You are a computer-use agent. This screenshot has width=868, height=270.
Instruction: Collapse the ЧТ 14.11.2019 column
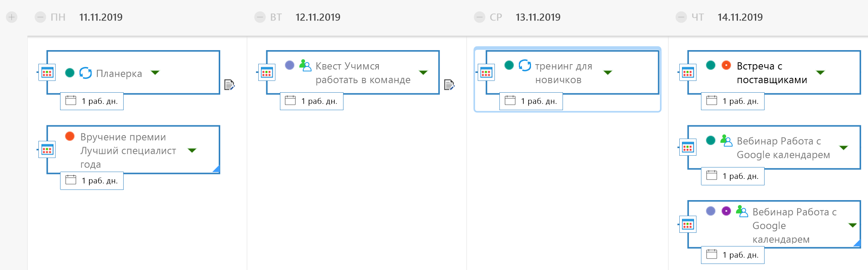tap(681, 17)
